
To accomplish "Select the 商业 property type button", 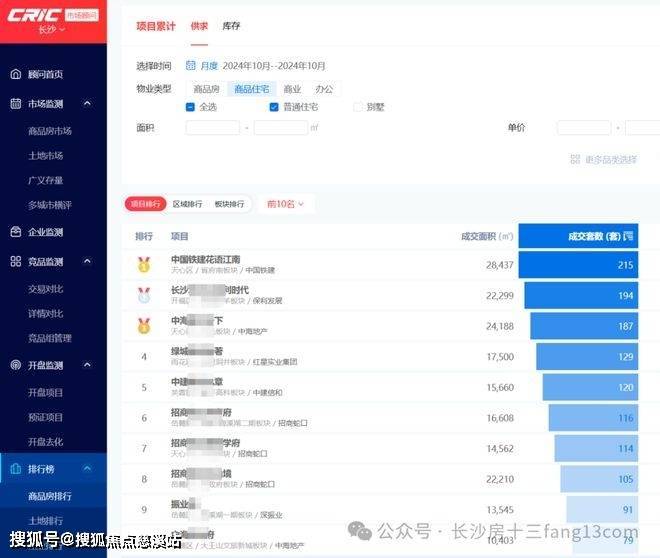I will coord(292,89).
